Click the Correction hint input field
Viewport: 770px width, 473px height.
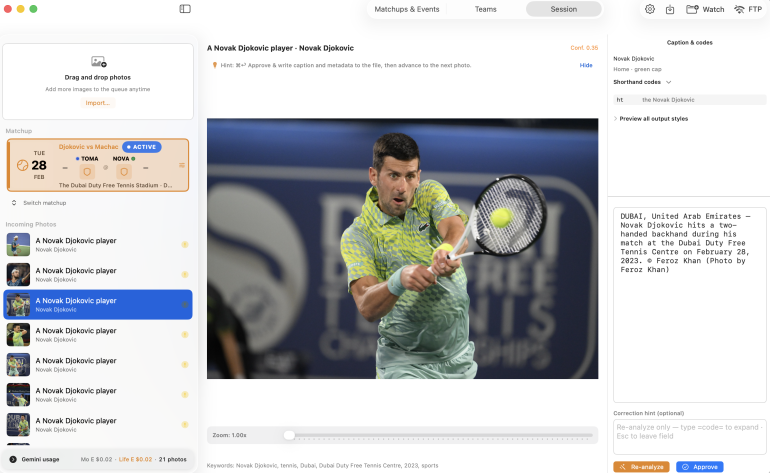(x=689, y=437)
